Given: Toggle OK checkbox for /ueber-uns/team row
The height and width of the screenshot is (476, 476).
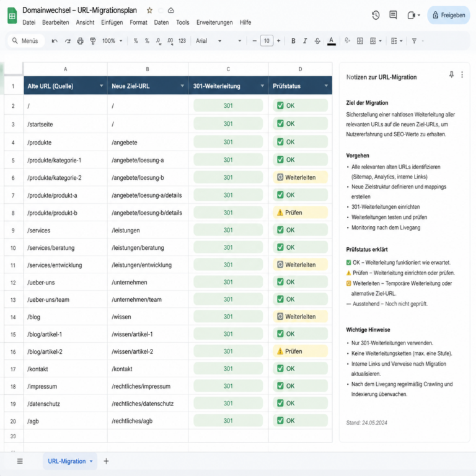Looking at the screenshot, I should [280, 299].
